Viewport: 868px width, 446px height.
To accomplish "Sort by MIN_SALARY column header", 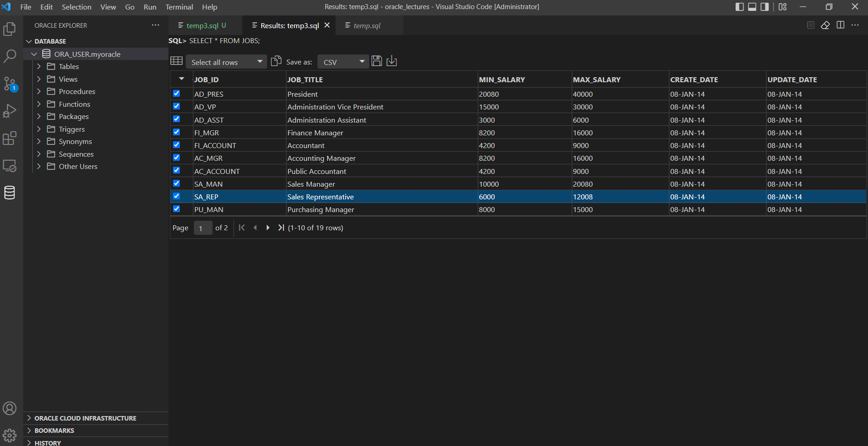I will pyautogui.click(x=525, y=79).
